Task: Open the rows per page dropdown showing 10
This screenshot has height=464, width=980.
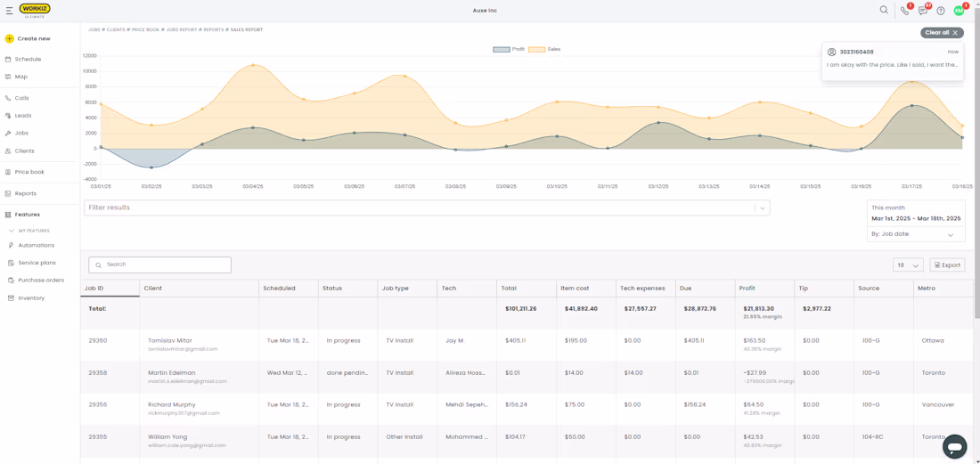Action: pos(908,265)
